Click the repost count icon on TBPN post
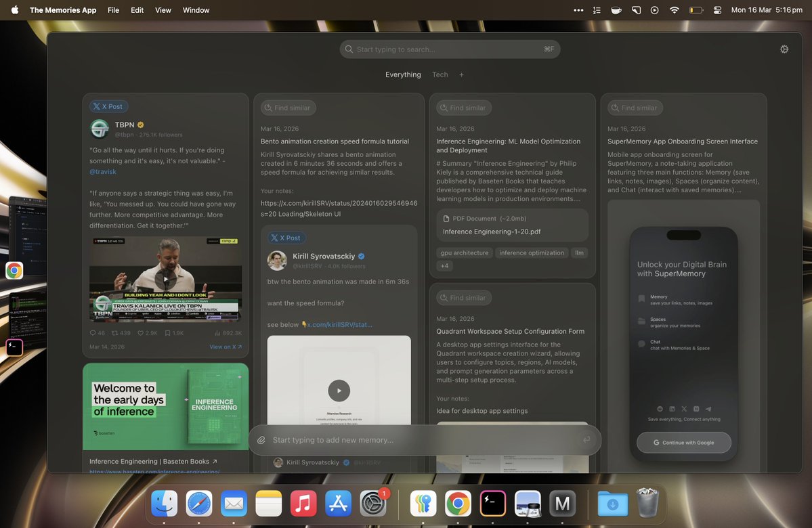Image resolution: width=812 pixels, height=528 pixels. [115, 333]
